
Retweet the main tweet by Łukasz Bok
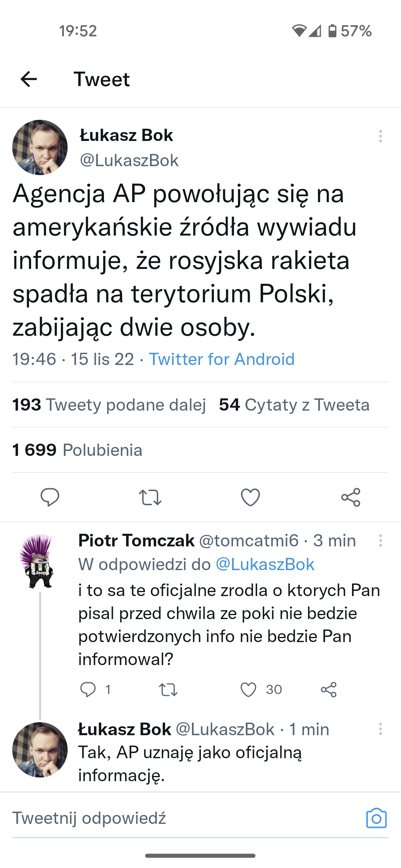pyautogui.click(x=150, y=497)
